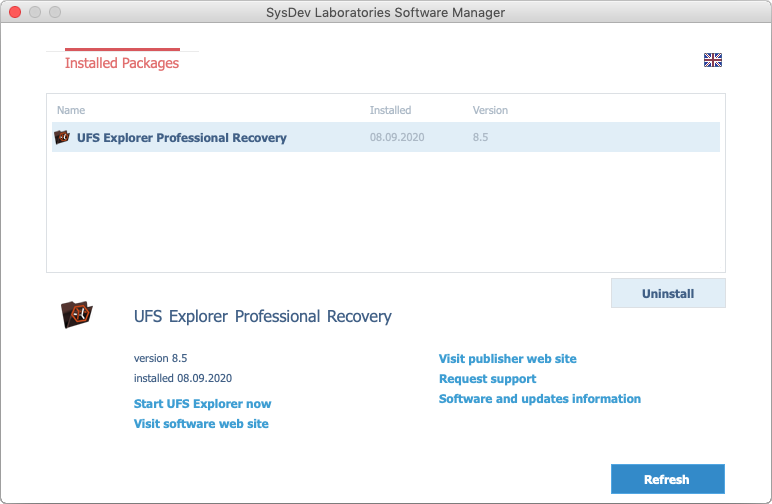Image resolution: width=772 pixels, height=504 pixels.
Task: Open Software and updates information link
Action: pyautogui.click(x=539, y=399)
